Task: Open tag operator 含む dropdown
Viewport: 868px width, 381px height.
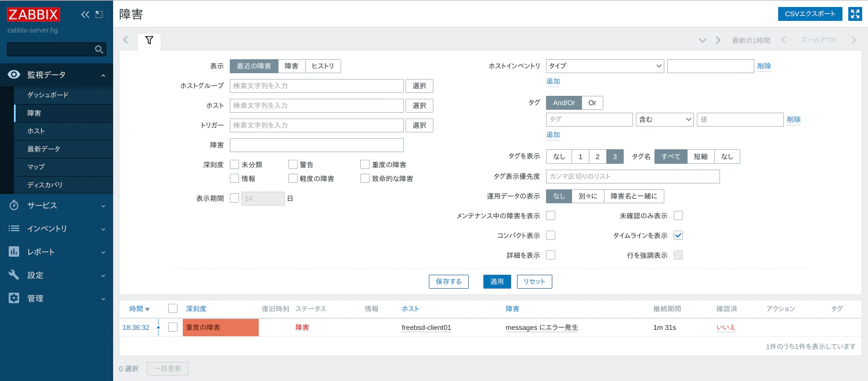Action: [x=665, y=120]
